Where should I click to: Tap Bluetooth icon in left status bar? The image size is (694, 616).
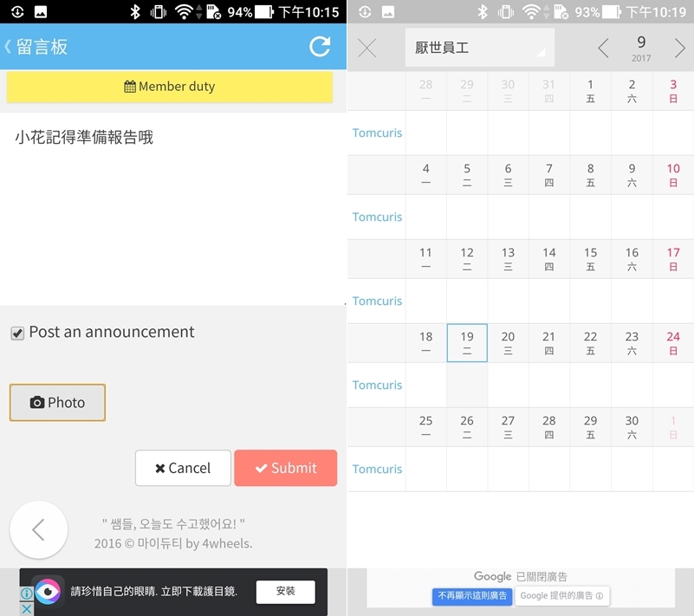click(135, 11)
